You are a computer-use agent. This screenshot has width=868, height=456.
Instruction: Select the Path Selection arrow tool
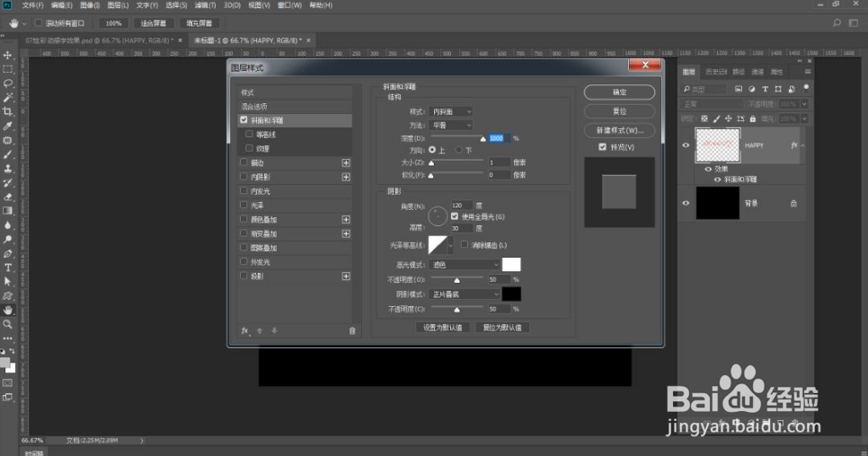8,282
